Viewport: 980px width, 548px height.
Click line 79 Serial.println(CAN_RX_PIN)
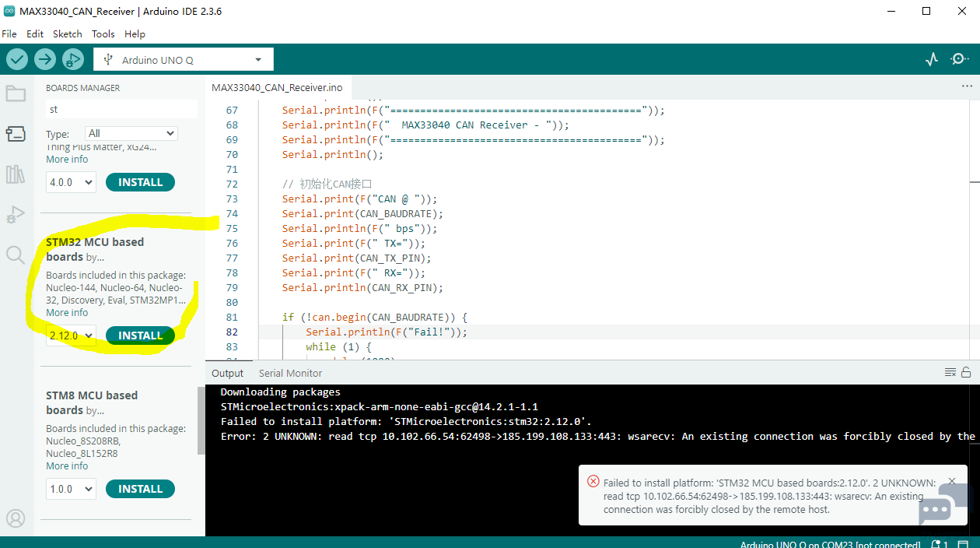pyautogui.click(x=362, y=287)
